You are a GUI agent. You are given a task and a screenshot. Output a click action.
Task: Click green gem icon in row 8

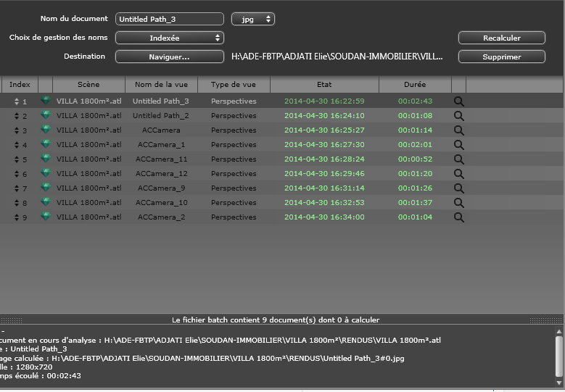[x=46, y=201]
